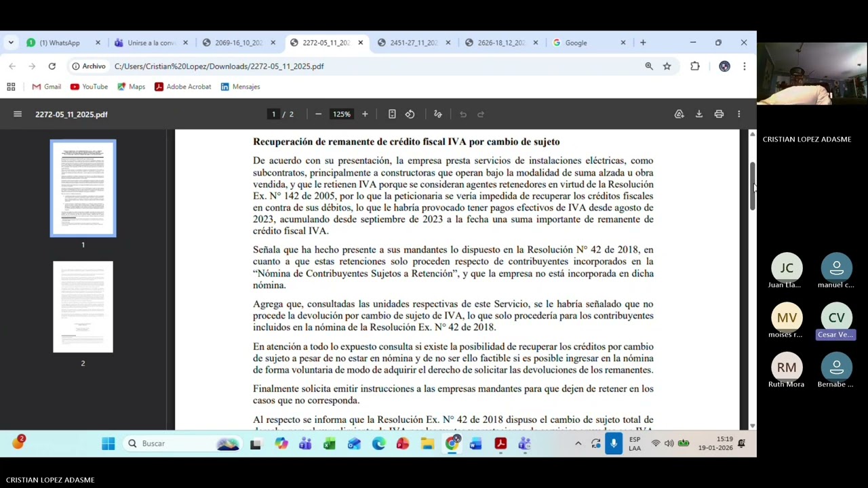Activate the annotation draw tool

[x=438, y=114]
